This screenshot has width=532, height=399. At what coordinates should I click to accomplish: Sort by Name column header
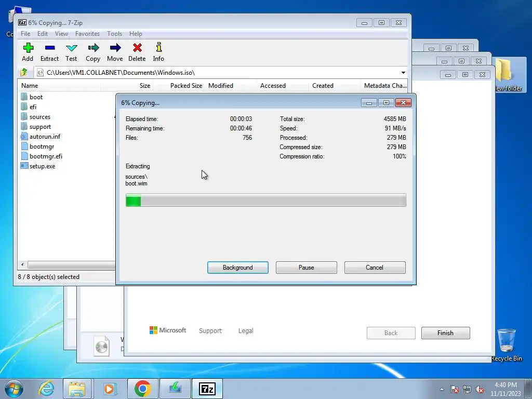pos(60,86)
